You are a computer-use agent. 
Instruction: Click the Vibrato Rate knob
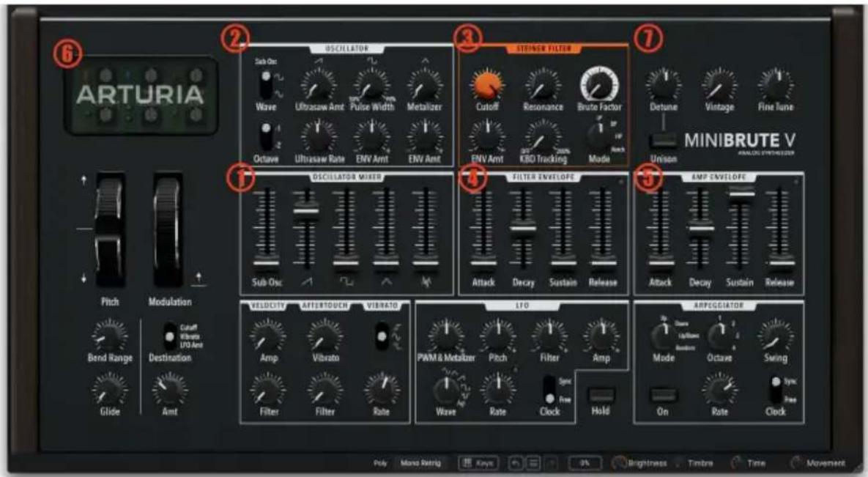tap(381, 390)
